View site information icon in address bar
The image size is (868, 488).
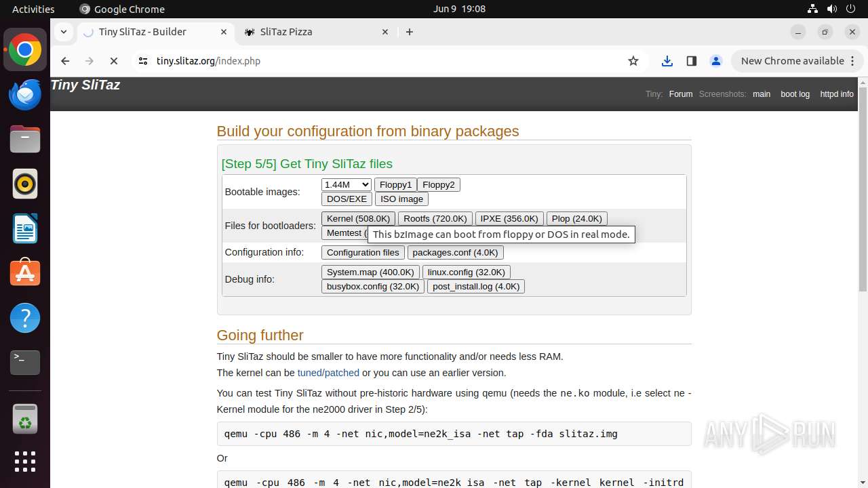click(x=142, y=61)
